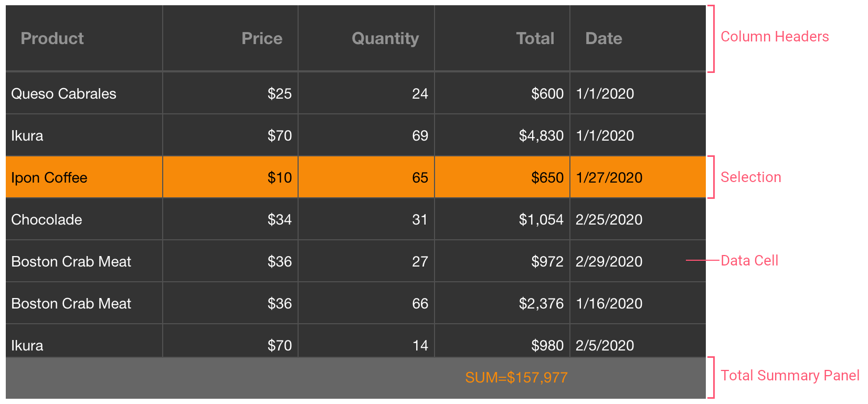Click the $4,830 total cell
The image size is (868, 404).
point(541,135)
